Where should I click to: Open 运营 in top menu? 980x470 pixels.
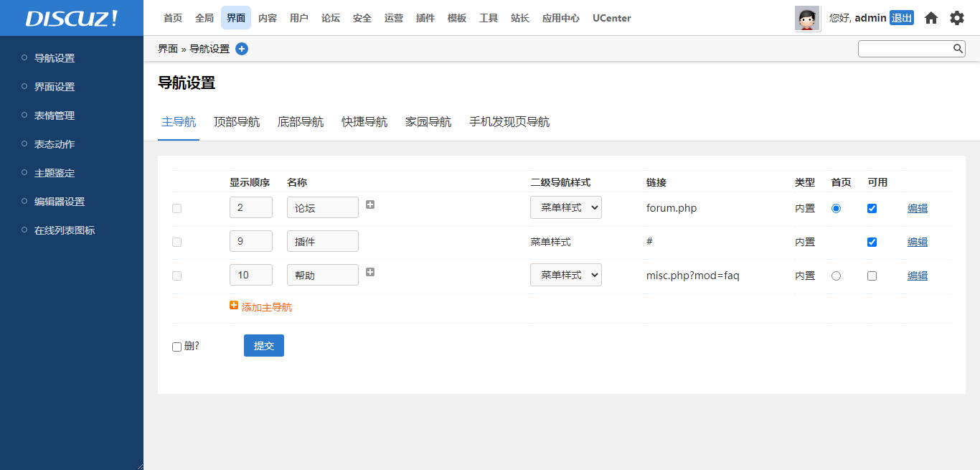click(x=394, y=18)
